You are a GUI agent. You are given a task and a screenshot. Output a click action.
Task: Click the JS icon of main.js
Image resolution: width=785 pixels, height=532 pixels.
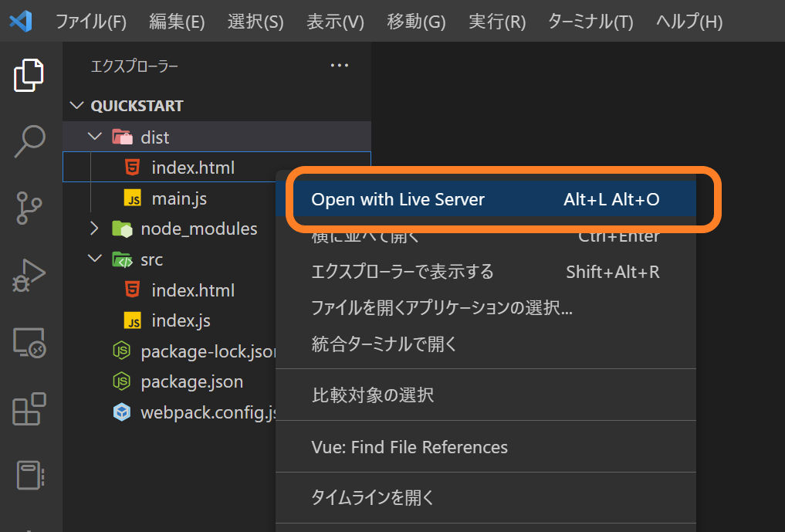[133, 198]
